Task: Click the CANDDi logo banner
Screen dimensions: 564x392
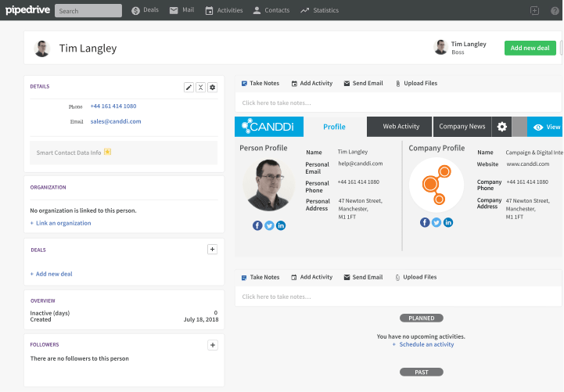Action: tap(269, 127)
